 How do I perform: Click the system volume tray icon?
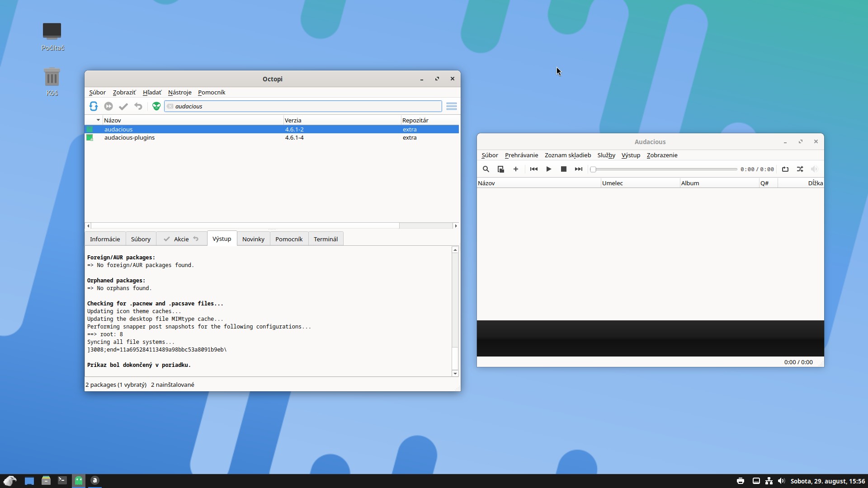click(782, 481)
